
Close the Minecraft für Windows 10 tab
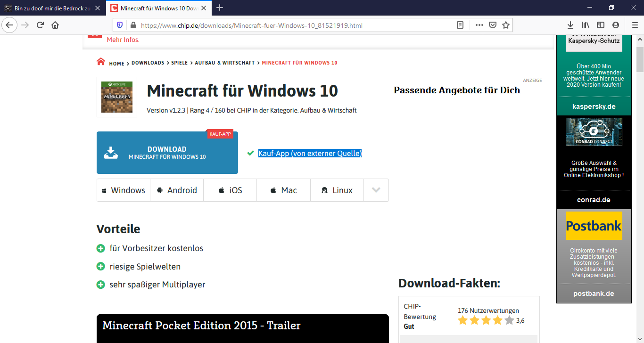click(203, 8)
